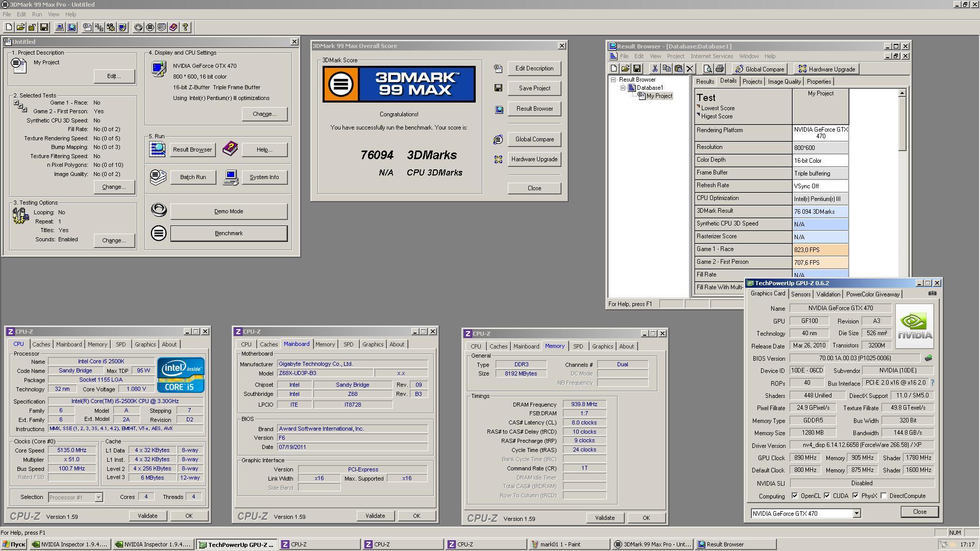
Task: Open the File menu in 3DMark 99 Max
Action: coord(7,14)
